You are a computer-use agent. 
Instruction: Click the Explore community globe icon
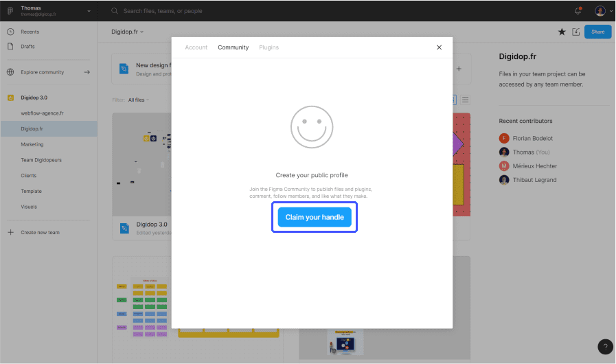tap(10, 72)
